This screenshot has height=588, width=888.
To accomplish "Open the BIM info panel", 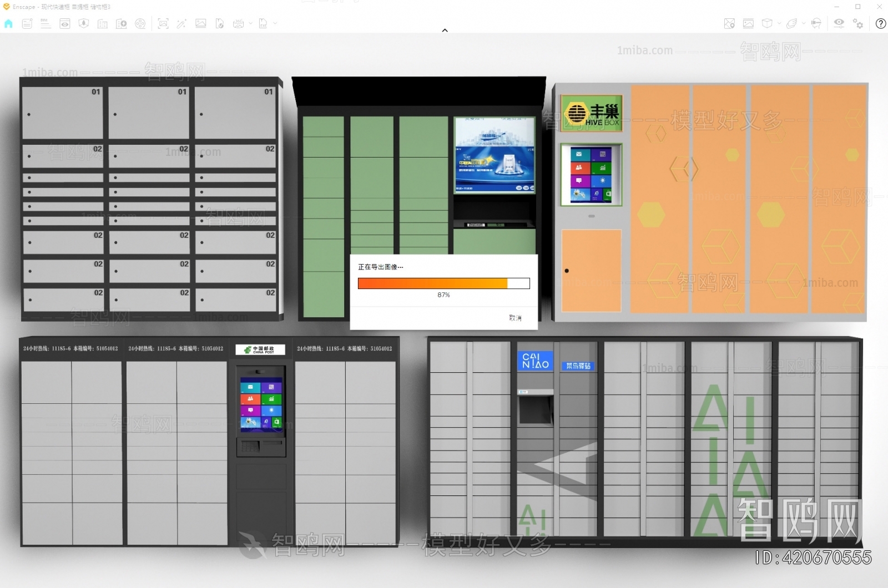I will [x=46, y=23].
